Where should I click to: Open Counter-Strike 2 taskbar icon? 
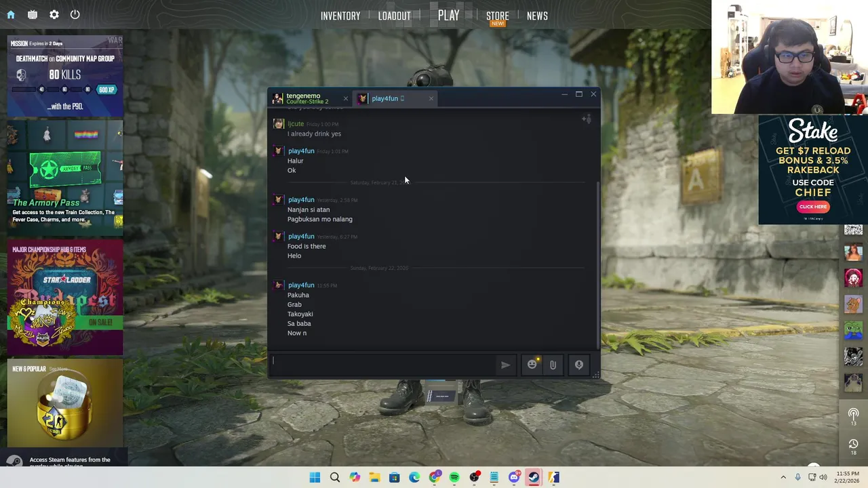(554, 477)
